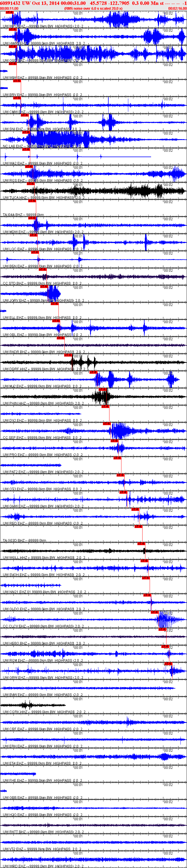Image resolution: width=187 pixels, height=868 pixels.
Task: Click the UW.TUCA.HHZ station label
Action: point(15,198)
